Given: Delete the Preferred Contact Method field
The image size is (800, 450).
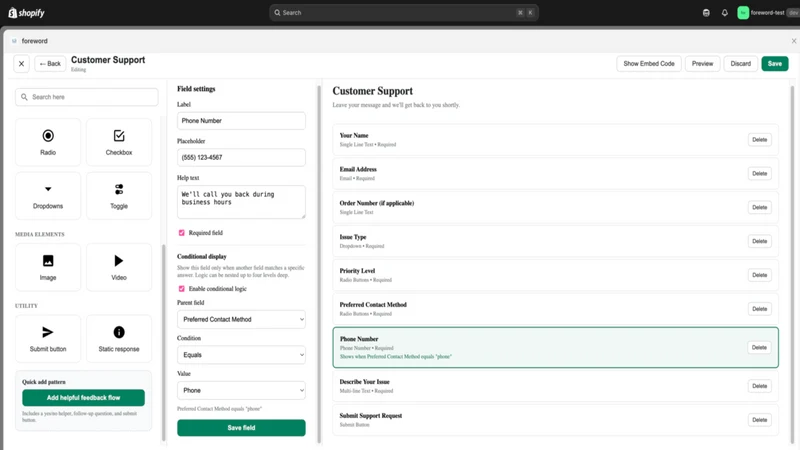Looking at the screenshot, I should pos(759,309).
